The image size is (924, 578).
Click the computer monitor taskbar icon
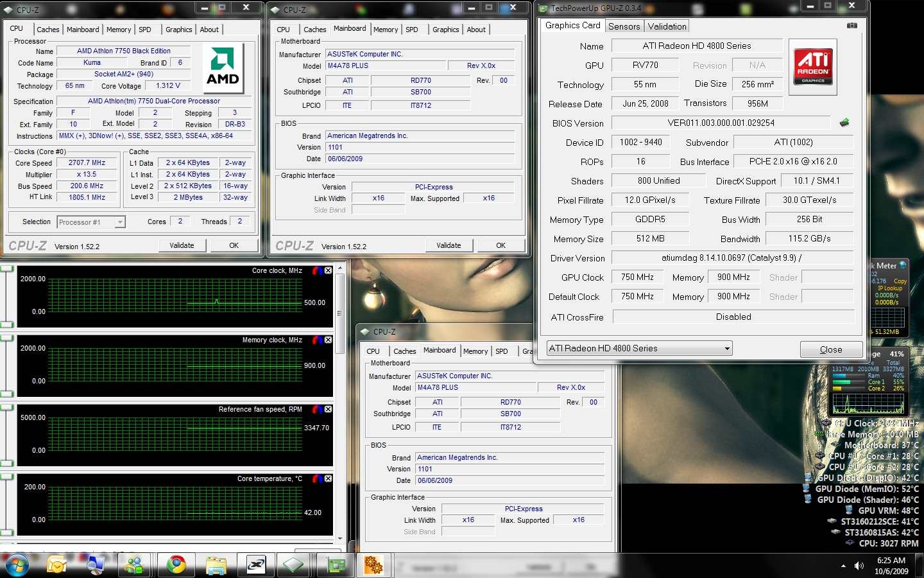(96, 565)
